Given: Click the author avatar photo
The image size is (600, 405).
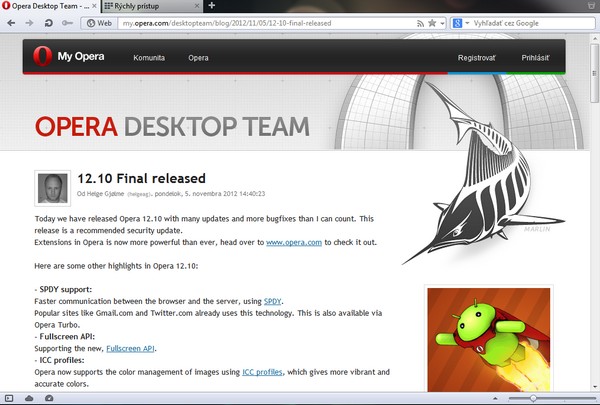Looking at the screenshot, I should (x=53, y=188).
